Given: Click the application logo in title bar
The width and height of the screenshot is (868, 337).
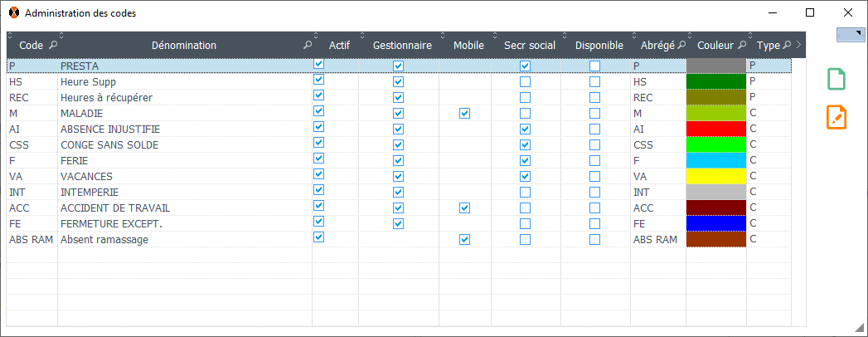Looking at the screenshot, I should [13, 13].
